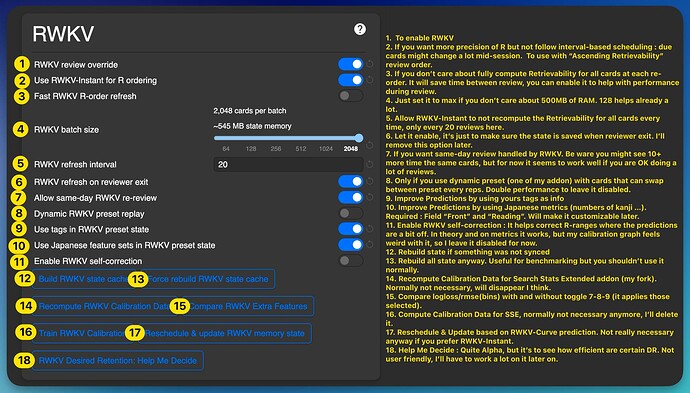
Task: Reset Use Japanese feature sets setting
Action: pos(370,245)
